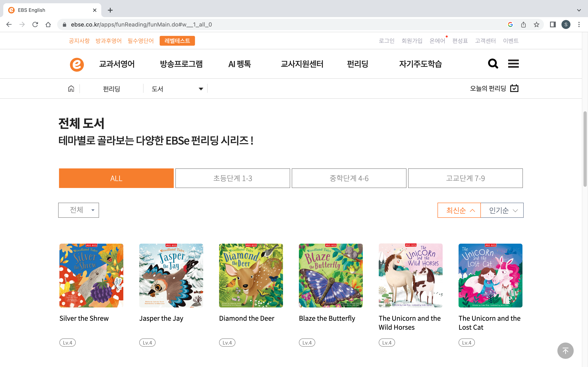Click the 레벨테스트 button

tap(177, 41)
